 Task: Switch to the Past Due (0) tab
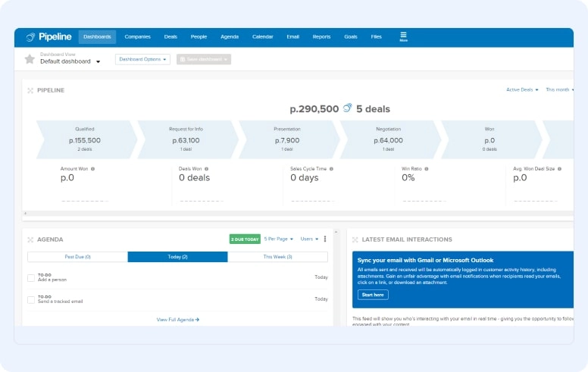(77, 257)
